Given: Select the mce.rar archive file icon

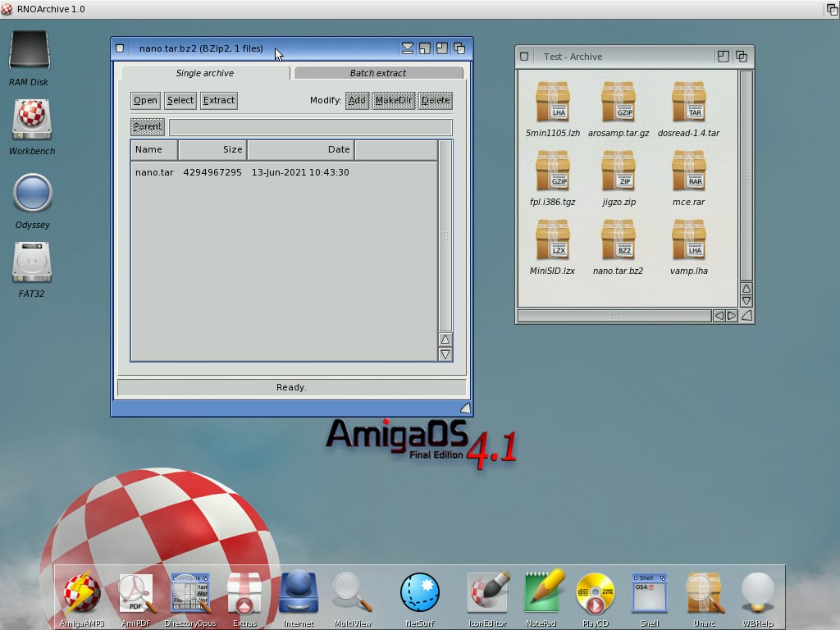Looking at the screenshot, I should 688,172.
